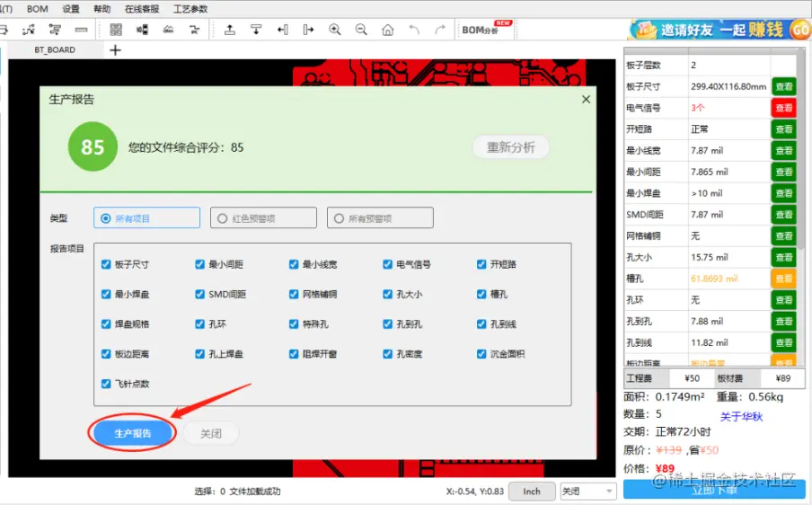812x505 pixels.
Task: Add a new tab with plus icon
Action: [x=116, y=50]
